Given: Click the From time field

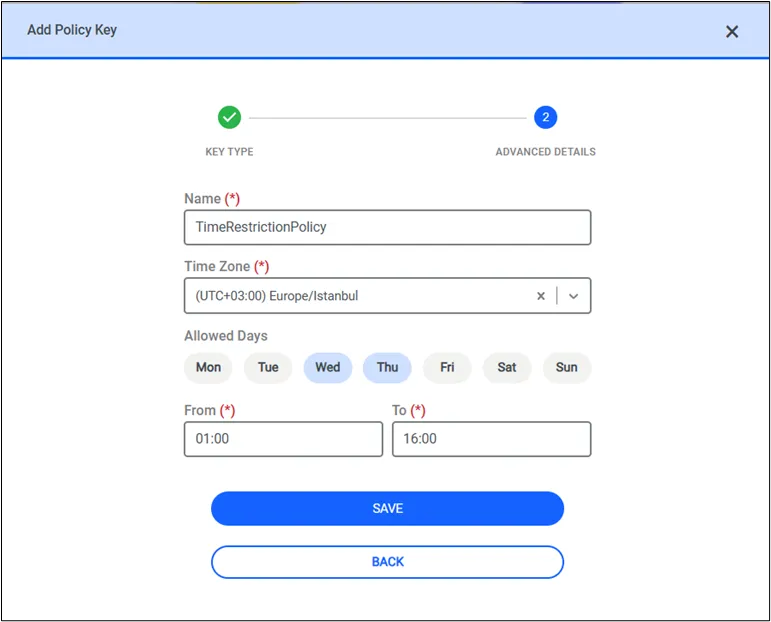Looking at the screenshot, I should pyautogui.click(x=283, y=439).
